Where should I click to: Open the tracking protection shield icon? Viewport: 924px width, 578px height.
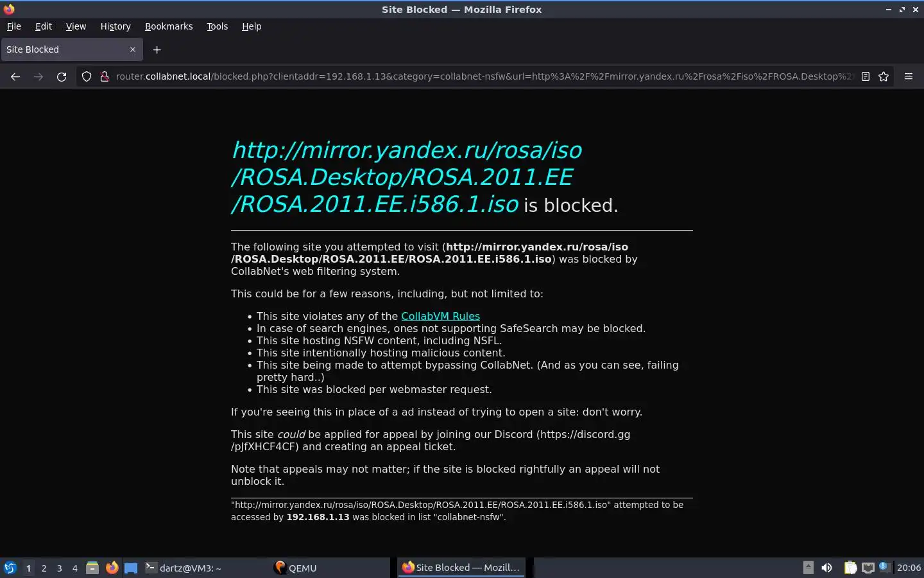point(87,76)
